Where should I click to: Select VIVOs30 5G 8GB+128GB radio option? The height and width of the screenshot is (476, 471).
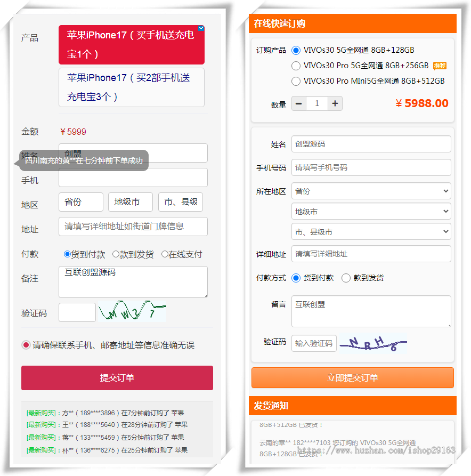[296, 51]
